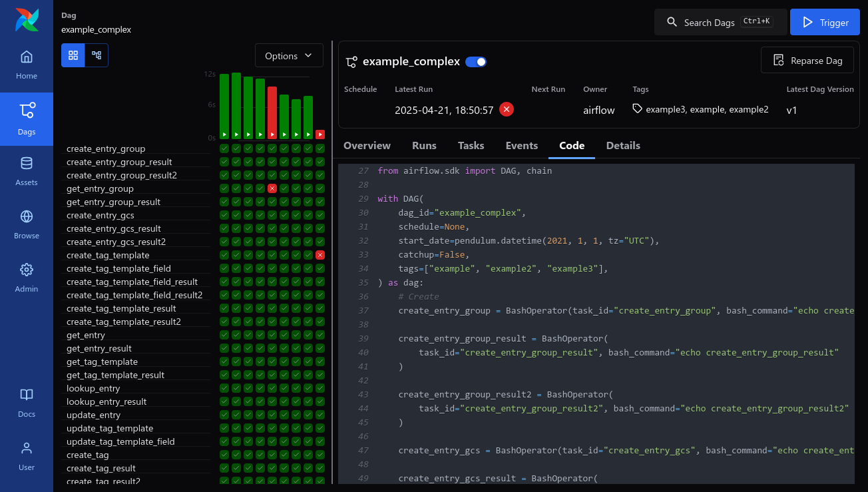Select the failed square for get_entry_group
868x492 pixels.
pos(272,188)
